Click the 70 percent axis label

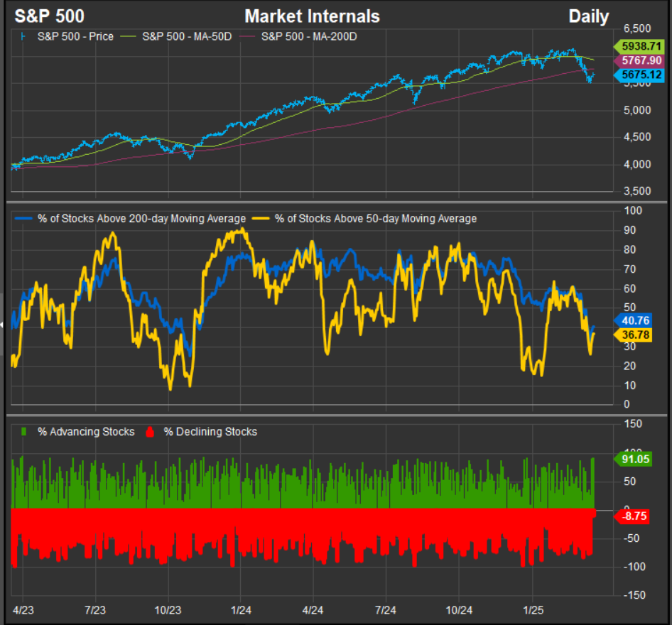coord(629,269)
